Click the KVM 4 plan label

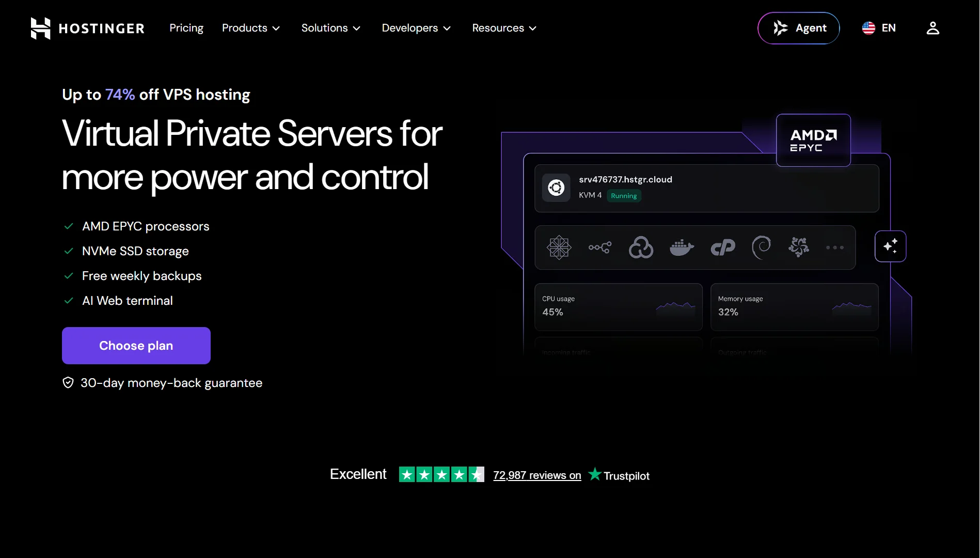590,195
